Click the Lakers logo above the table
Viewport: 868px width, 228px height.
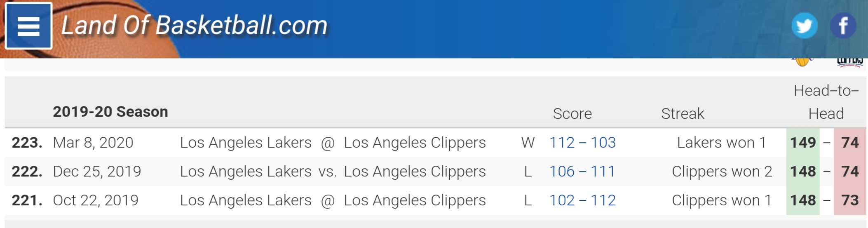click(x=802, y=62)
